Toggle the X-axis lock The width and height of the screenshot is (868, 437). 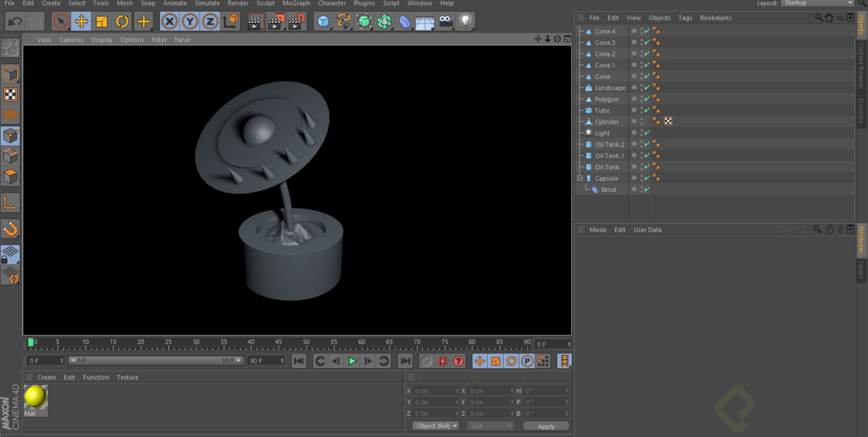tap(170, 21)
